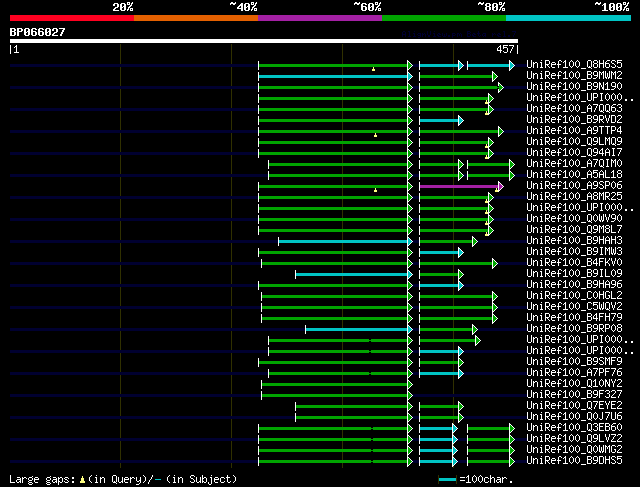Click the long cyan alignment bar in B9RP08 row
The image size is (640, 487).
tap(359, 330)
